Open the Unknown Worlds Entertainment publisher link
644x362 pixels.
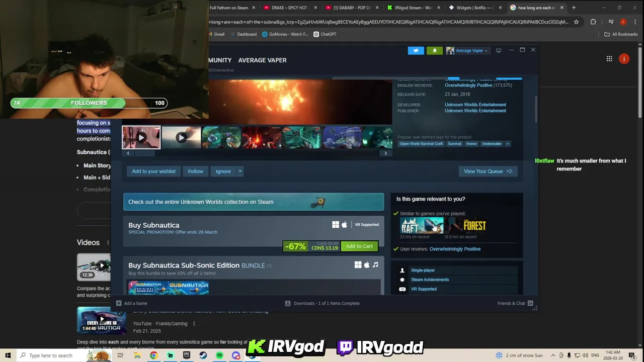(475, 111)
